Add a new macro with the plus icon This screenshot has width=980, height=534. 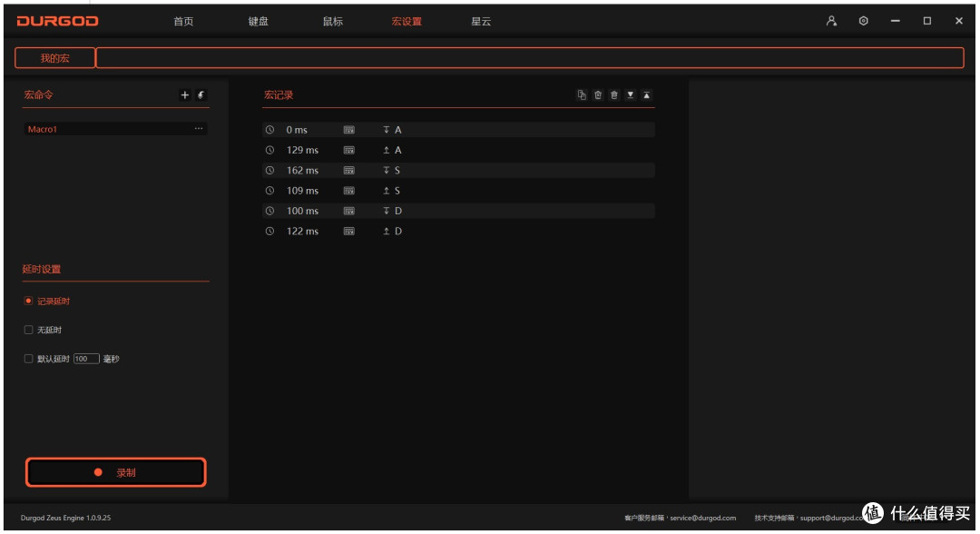184,95
